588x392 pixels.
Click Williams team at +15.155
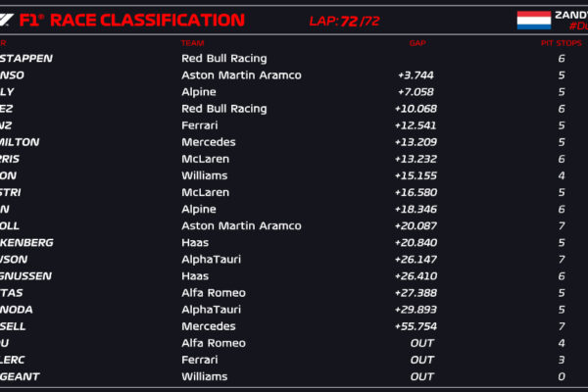205,175
